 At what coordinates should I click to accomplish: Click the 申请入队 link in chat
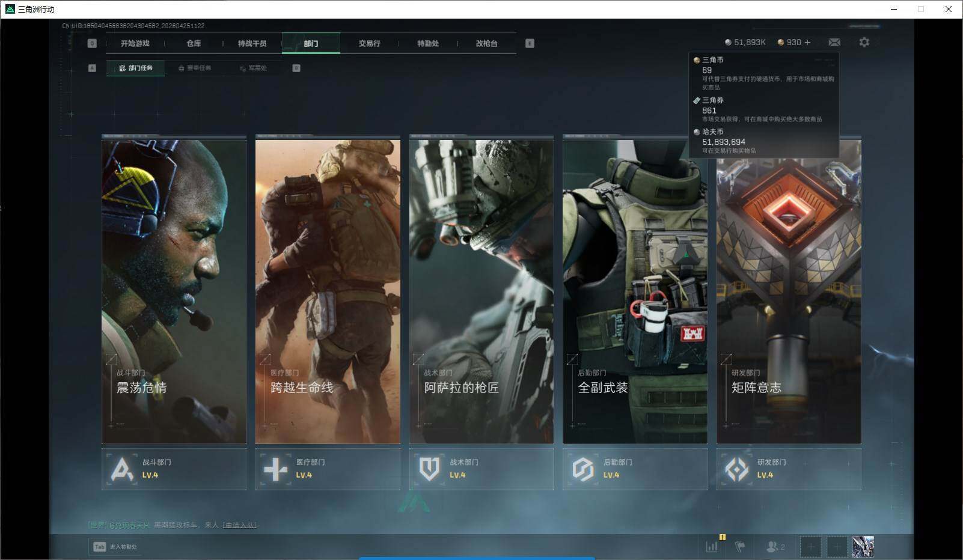tap(239, 525)
